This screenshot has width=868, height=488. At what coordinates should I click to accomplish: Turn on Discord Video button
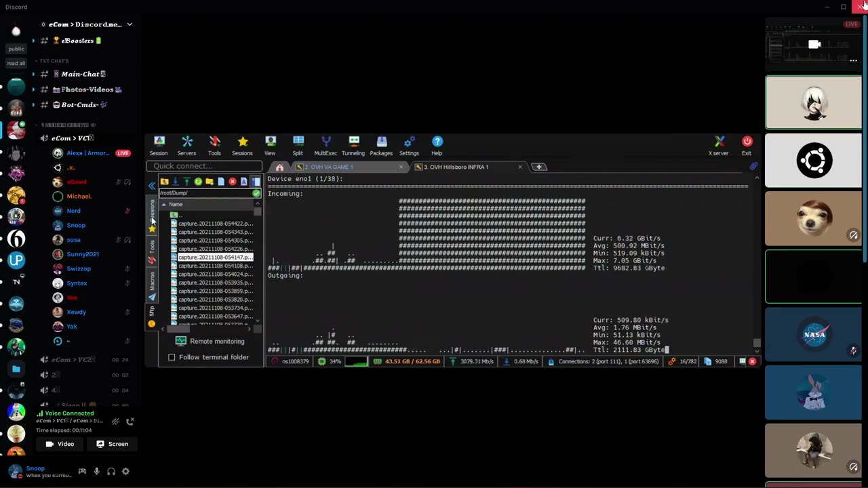coord(60,444)
